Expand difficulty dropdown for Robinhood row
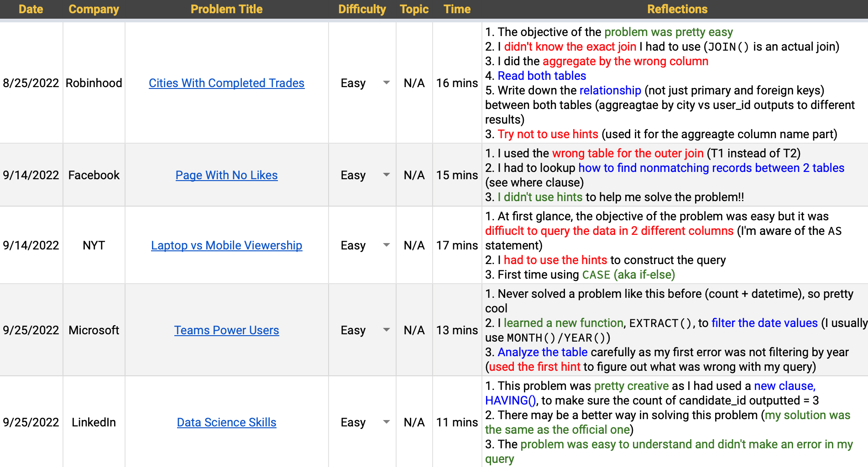This screenshot has height=467, width=868. click(x=386, y=83)
